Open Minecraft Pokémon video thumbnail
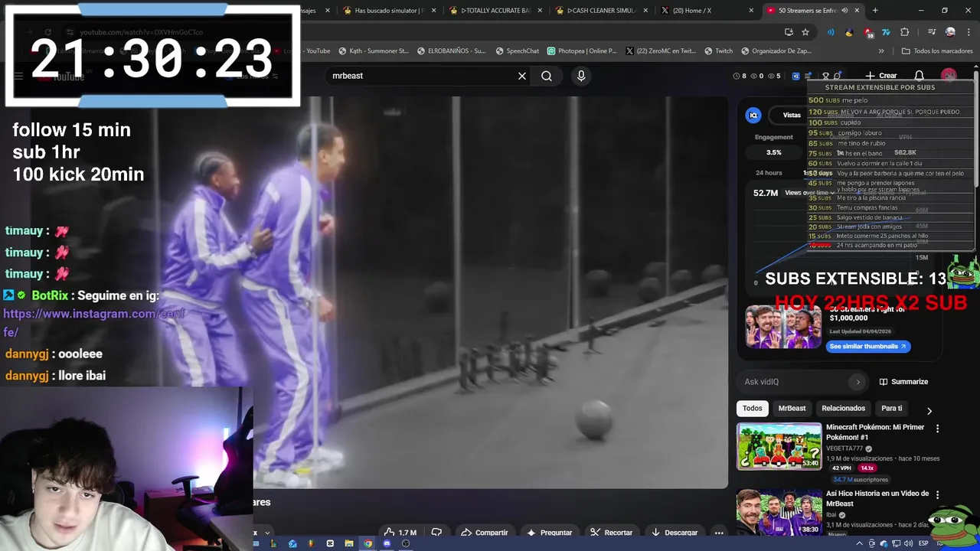 pyautogui.click(x=779, y=446)
